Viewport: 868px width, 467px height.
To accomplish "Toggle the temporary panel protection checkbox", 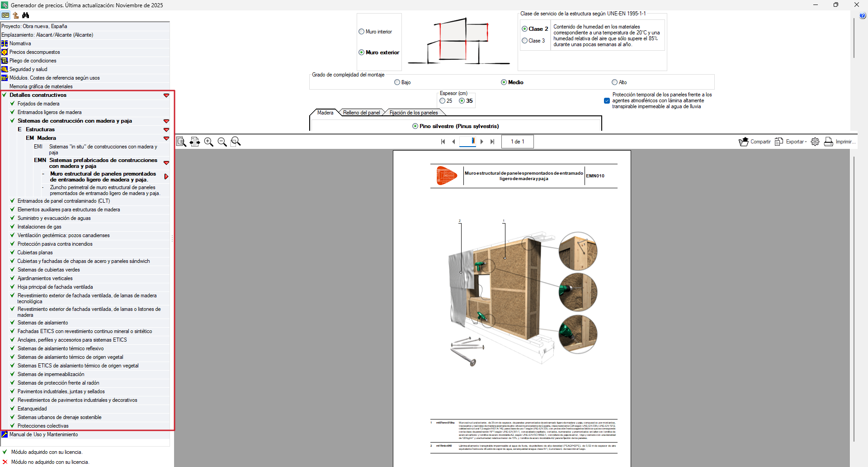I will pyautogui.click(x=607, y=101).
